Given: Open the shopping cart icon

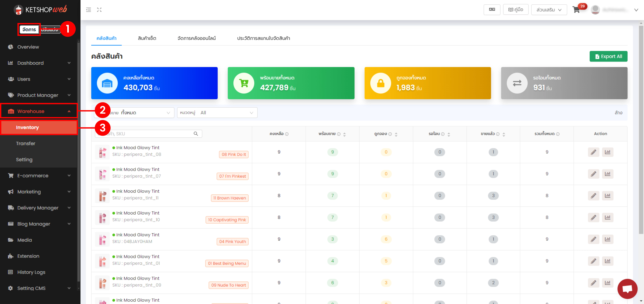Looking at the screenshot, I should (576, 10).
